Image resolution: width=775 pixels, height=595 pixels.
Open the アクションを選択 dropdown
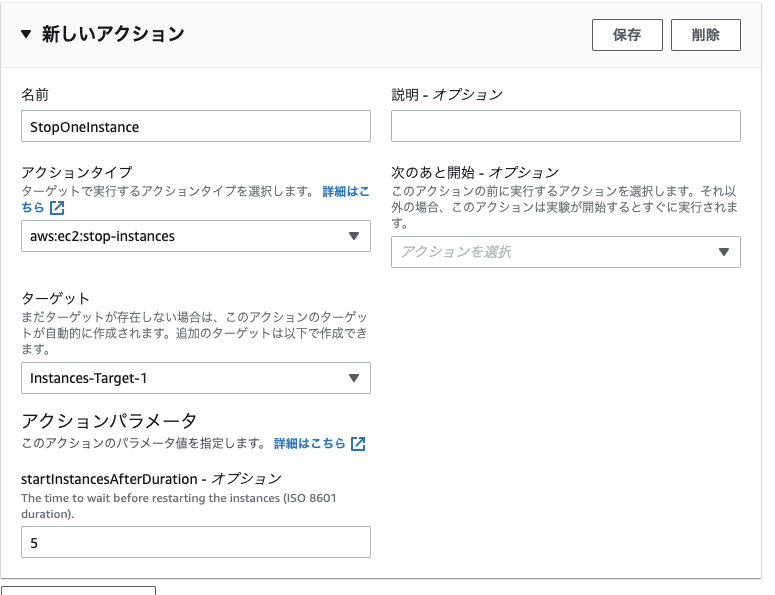point(566,252)
